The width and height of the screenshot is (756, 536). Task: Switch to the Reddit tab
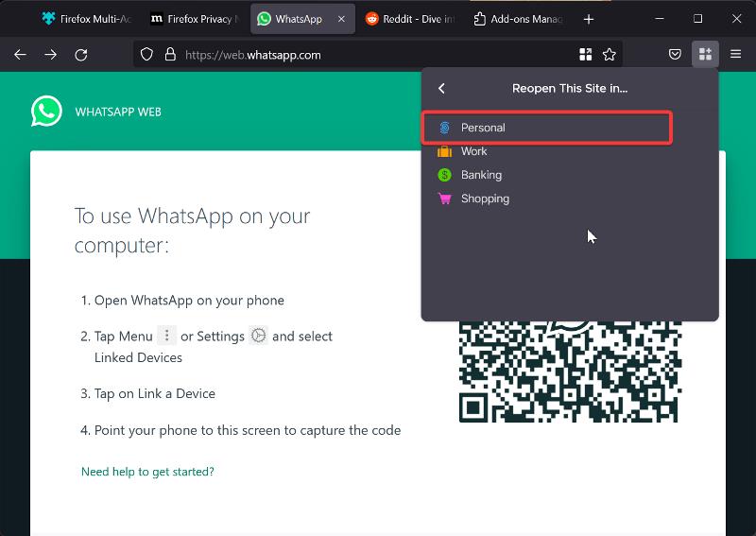click(410, 19)
